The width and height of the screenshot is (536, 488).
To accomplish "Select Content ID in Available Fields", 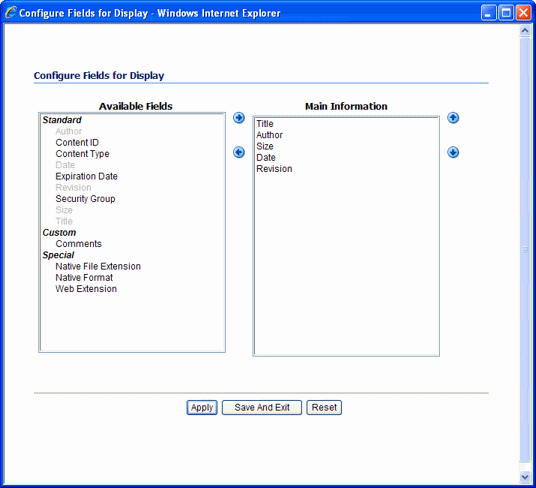I will click(77, 143).
